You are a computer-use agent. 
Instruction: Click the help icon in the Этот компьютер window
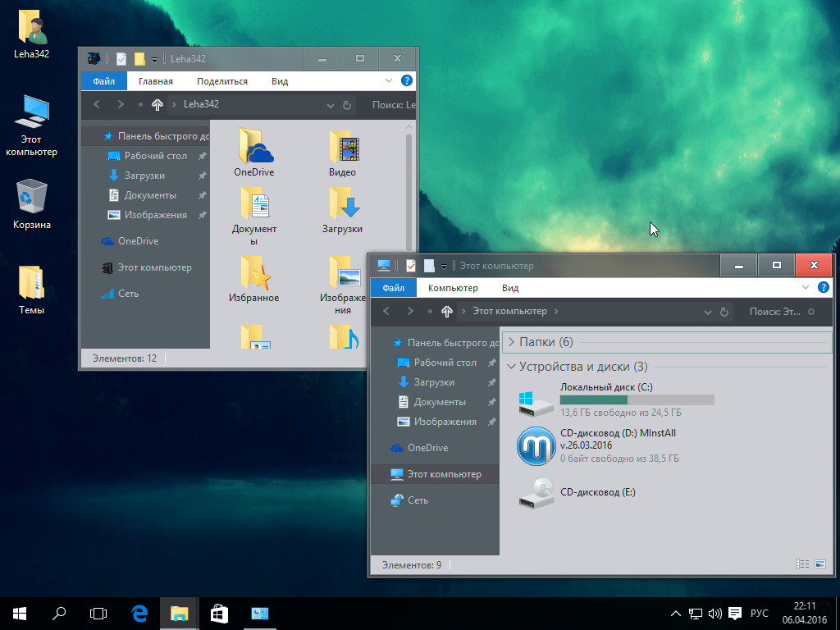[x=824, y=288]
